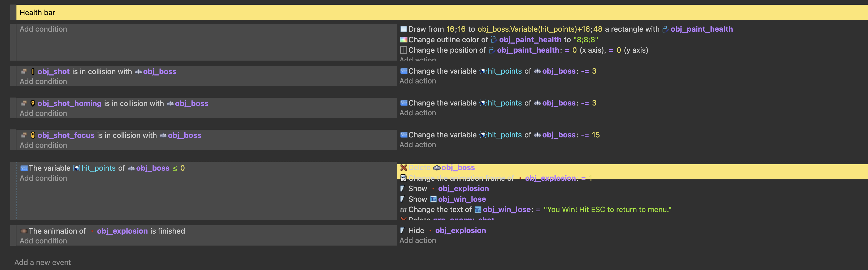Click collision icon in obj_shot_focus condition
Screen dimensions: 868x270
tap(24, 135)
